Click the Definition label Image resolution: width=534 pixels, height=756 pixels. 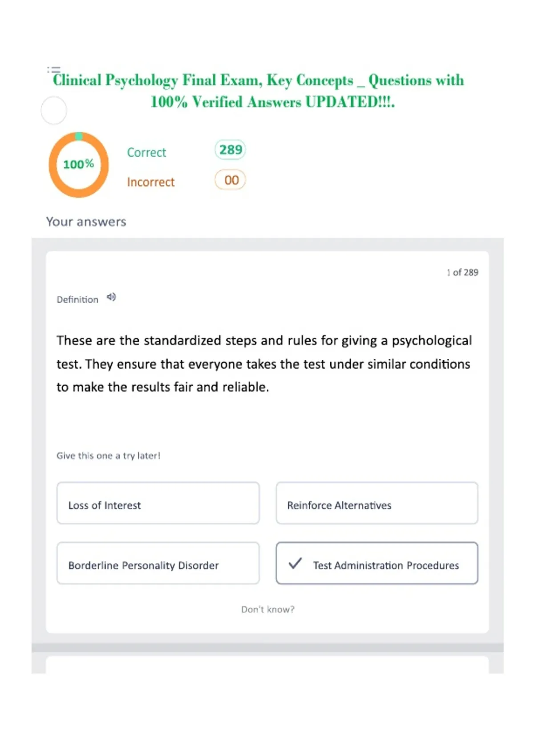pos(77,300)
